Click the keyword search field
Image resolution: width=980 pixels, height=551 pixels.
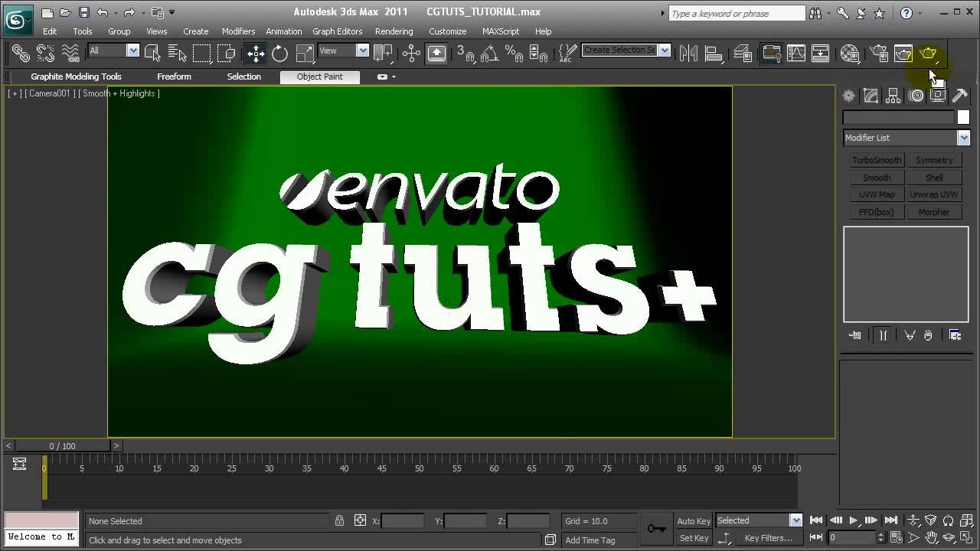[x=737, y=14]
